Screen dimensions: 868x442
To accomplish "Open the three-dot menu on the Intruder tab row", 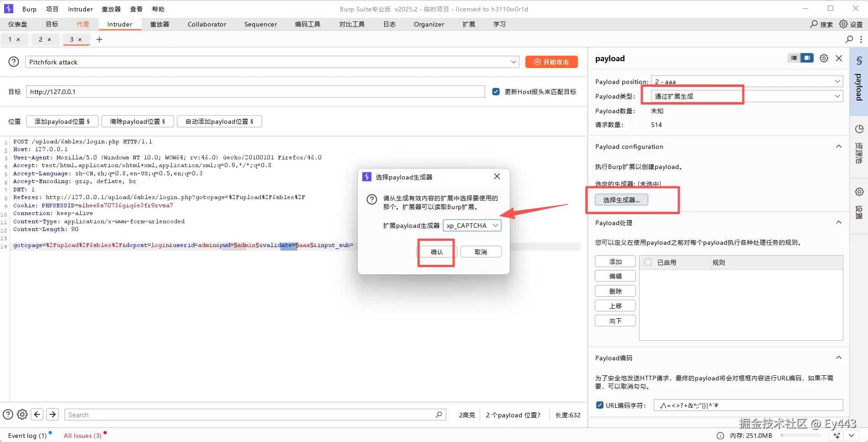I will [x=861, y=39].
